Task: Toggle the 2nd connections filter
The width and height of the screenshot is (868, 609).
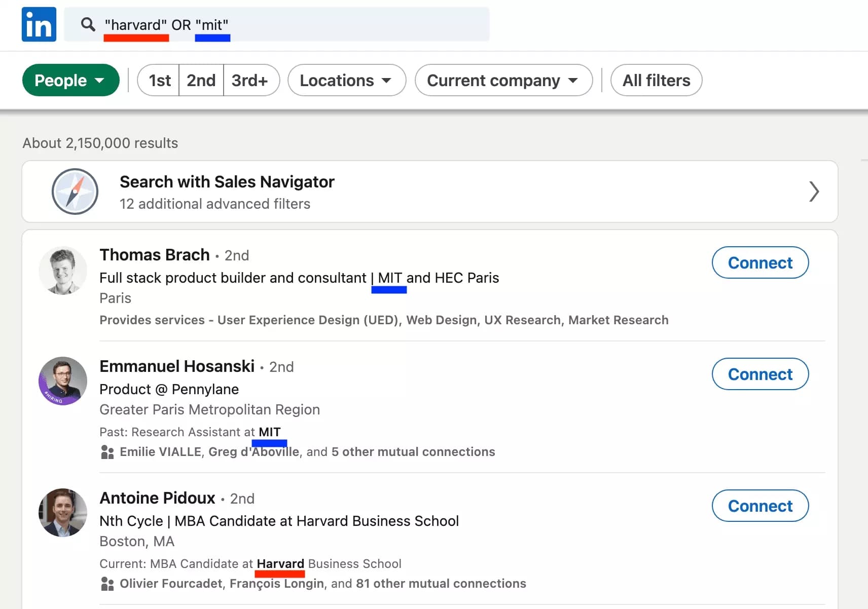Action: click(x=201, y=80)
